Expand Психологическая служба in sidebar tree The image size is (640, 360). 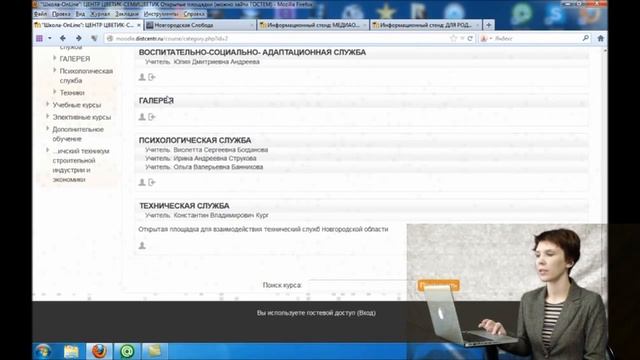[x=55, y=70]
